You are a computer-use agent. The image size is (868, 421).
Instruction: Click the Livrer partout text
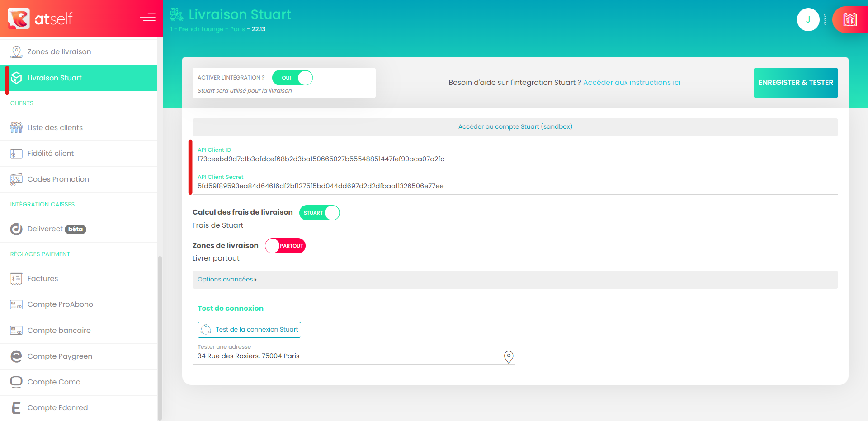click(x=216, y=258)
